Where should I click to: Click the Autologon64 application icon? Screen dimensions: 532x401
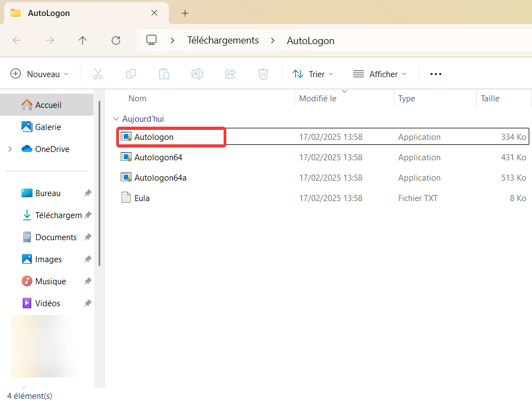(x=126, y=157)
